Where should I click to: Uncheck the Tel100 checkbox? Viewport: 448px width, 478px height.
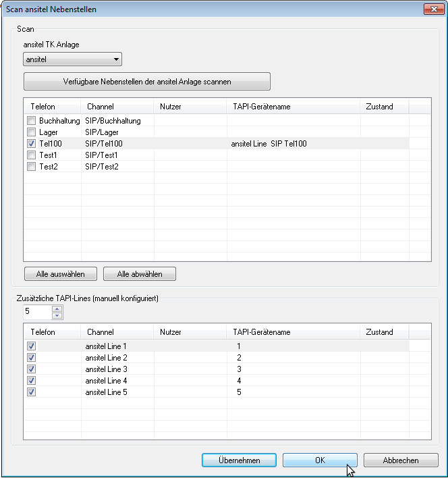click(x=31, y=144)
